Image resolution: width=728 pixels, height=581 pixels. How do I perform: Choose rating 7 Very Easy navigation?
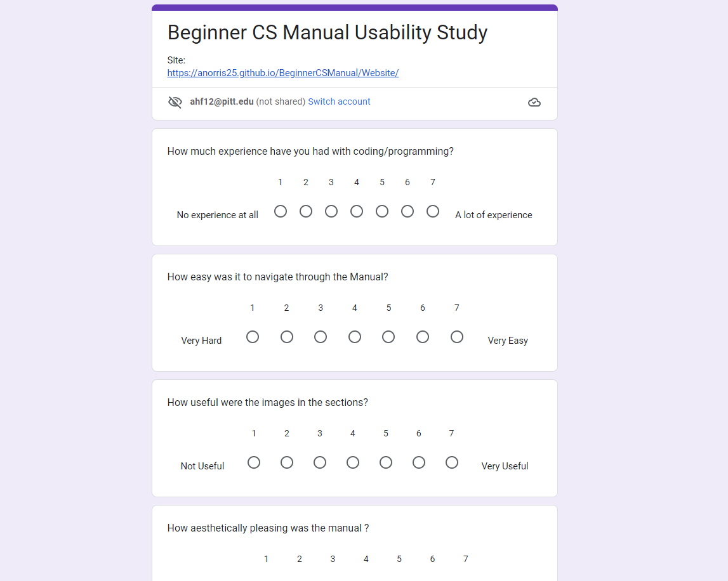click(x=457, y=337)
